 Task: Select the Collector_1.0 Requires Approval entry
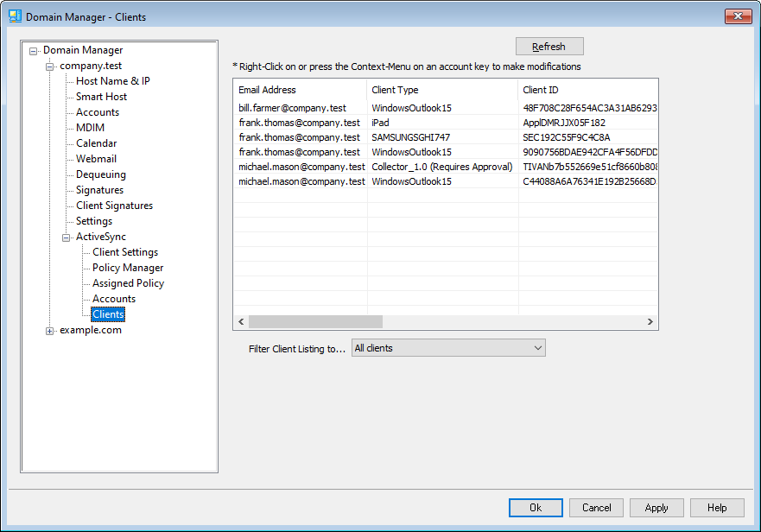441,167
